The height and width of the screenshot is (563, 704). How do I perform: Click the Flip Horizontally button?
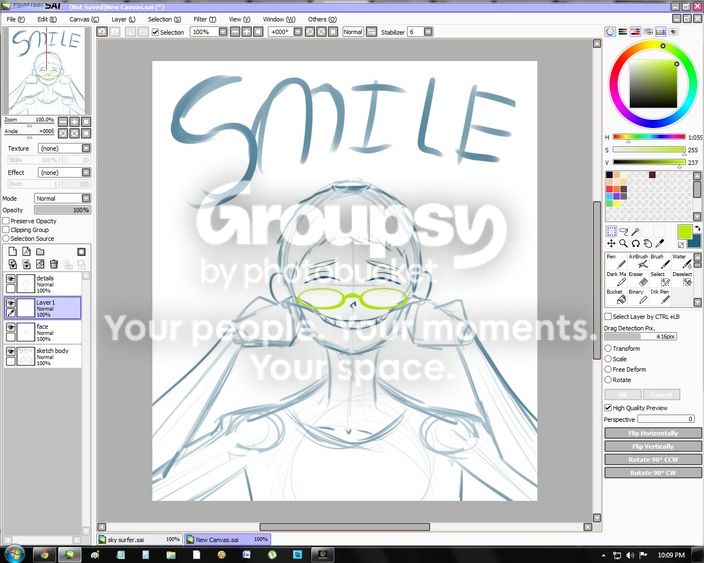point(653,433)
